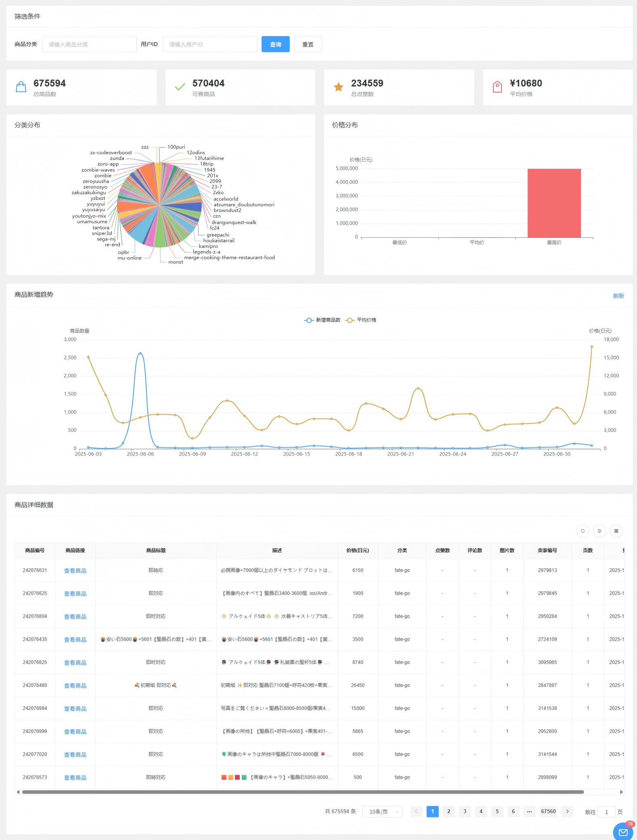Click the green checkmark icon for 可售商品
Screen dimensions: 637x840
180,87
